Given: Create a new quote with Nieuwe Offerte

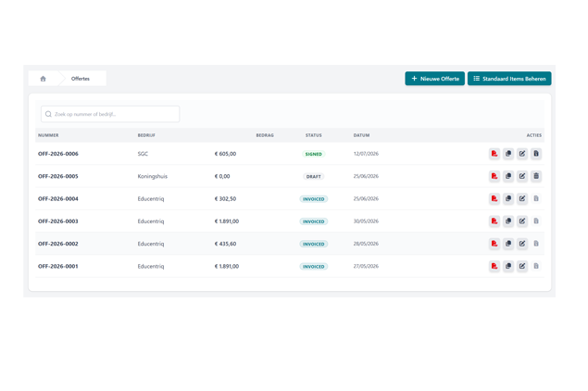Looking at the screenshot, I should [434, 79].
